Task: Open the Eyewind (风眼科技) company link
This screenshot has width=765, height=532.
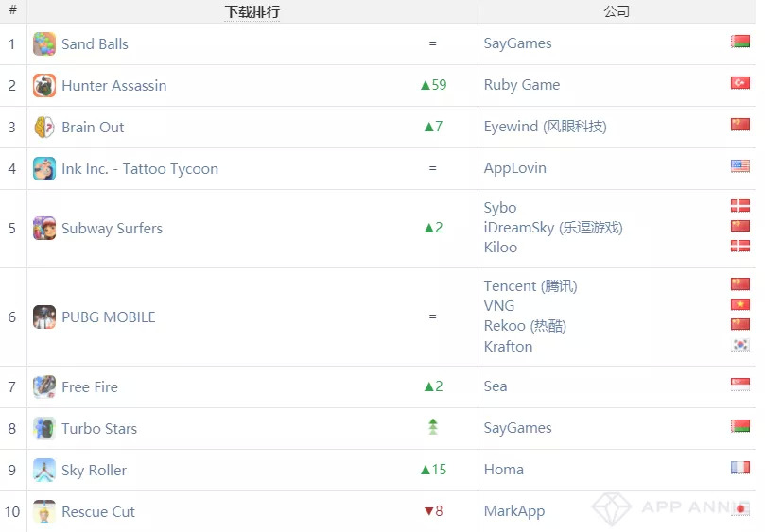Action: [x=545, y=127]
